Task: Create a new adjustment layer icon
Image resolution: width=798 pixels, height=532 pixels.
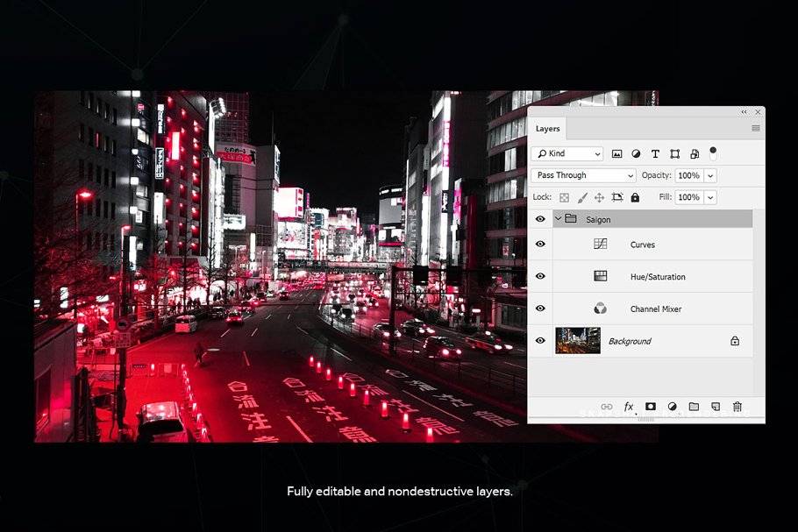Action: pyautogui.click(x=672, y=406)
